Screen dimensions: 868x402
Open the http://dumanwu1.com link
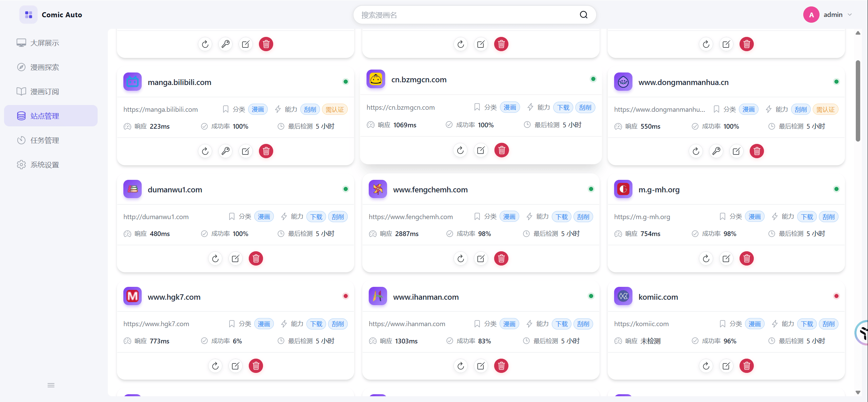click(x=156, y=217)
